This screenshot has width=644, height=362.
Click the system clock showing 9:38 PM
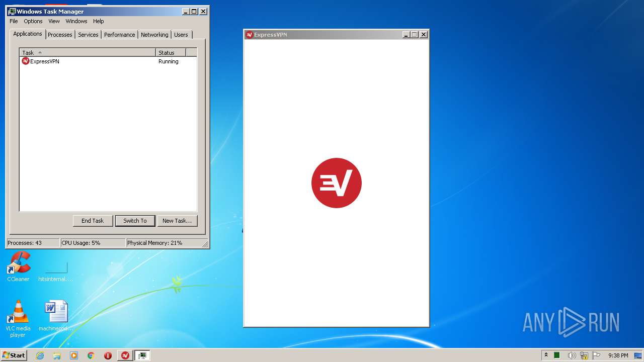618,355
